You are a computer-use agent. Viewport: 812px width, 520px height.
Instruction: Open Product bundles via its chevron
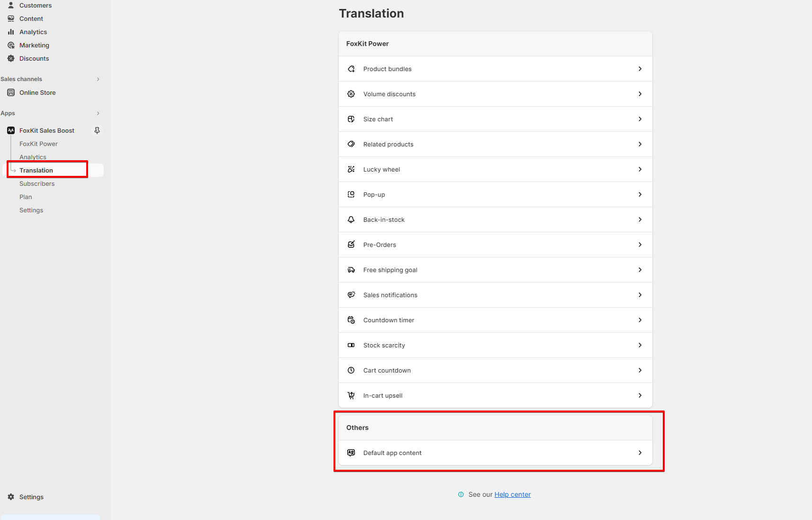640,69
